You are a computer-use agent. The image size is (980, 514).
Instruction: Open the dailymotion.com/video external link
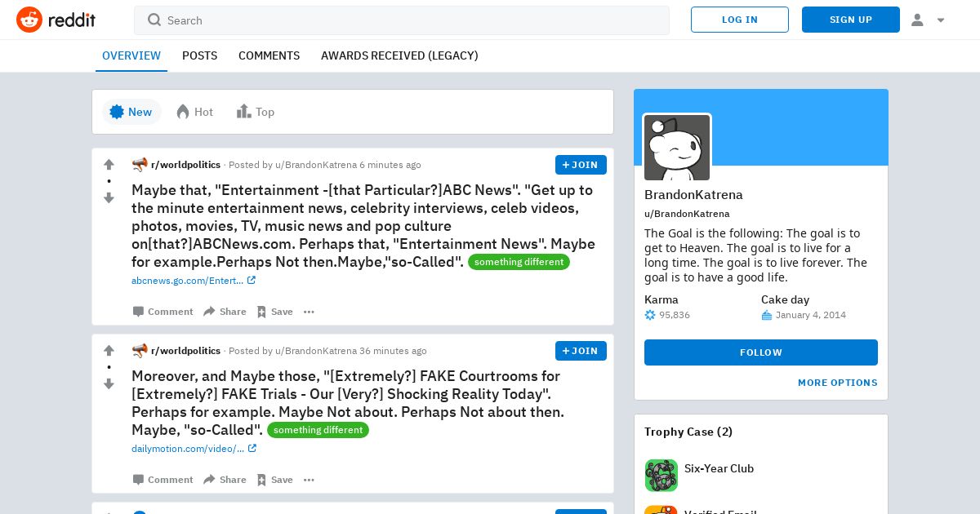[x=194, y=449]
